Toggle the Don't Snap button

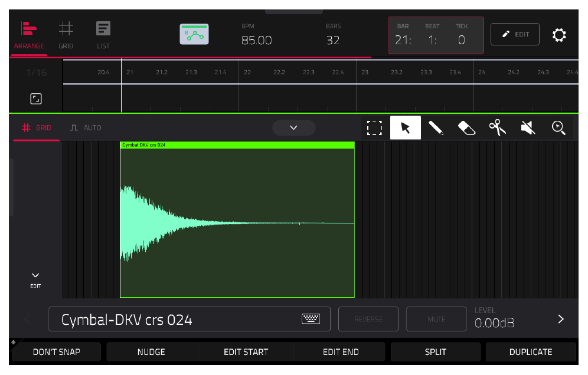[x=57, y=352]
